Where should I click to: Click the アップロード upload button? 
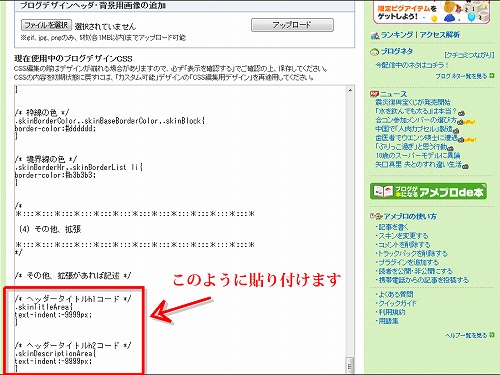tap(292, 25)
